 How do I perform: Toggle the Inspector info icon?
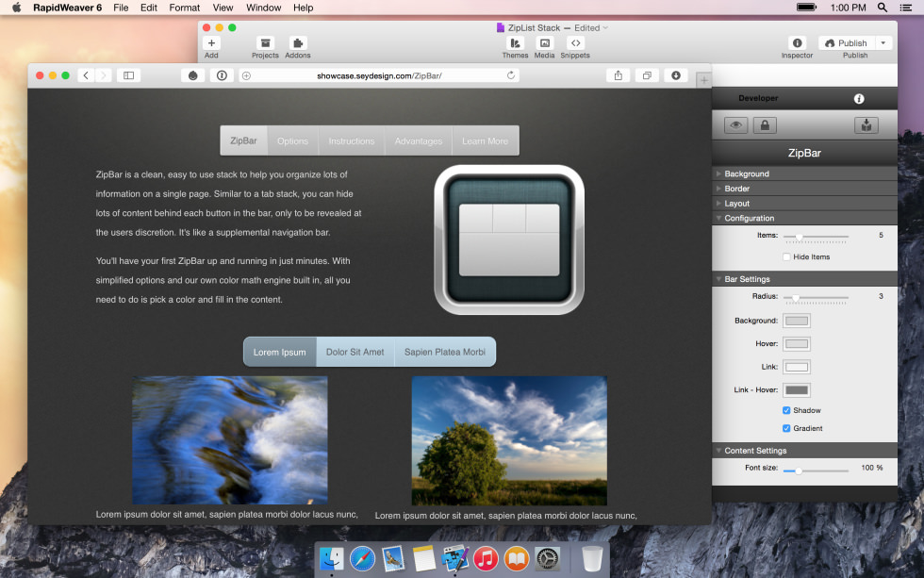pos(797,43)
